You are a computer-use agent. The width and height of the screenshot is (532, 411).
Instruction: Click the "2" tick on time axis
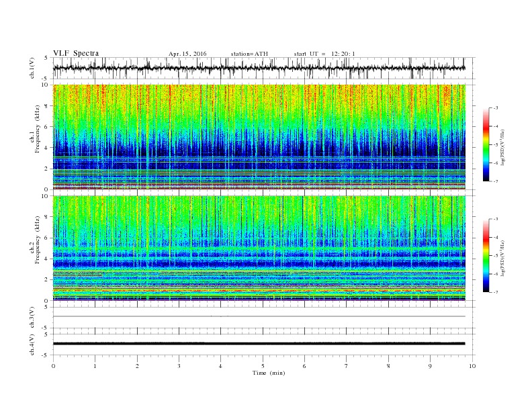137,366
